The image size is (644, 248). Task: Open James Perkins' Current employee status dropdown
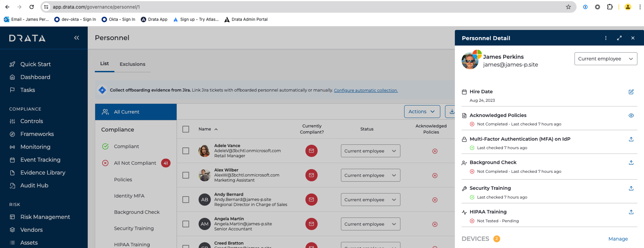(605, 59)
